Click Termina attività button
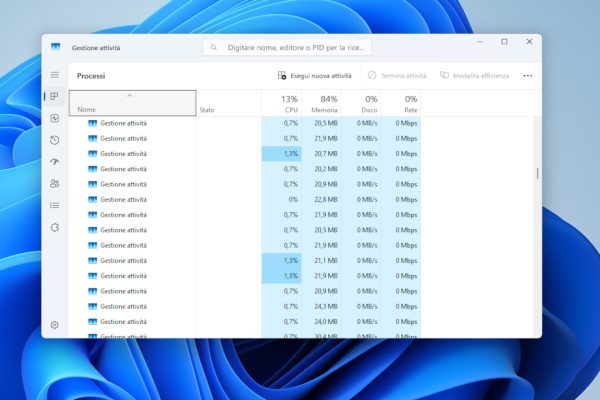Image resolution: width=600 pixels, height=400 pixels. pos(397,76)
